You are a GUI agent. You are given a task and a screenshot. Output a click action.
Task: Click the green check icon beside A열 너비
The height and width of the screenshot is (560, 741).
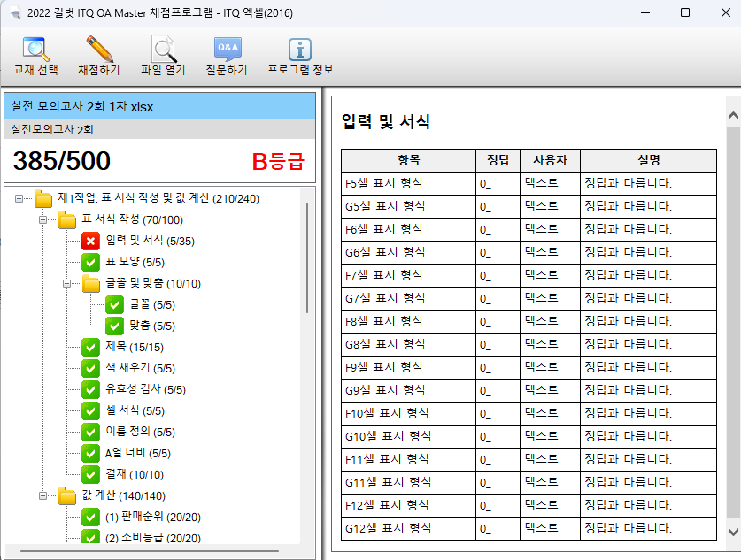pos(90,454)
